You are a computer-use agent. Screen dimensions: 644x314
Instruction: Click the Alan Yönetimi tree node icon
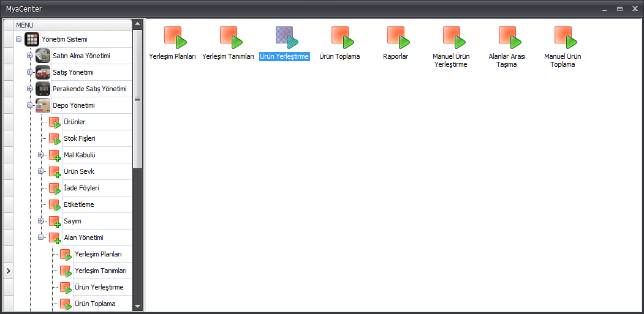(x=55, y=237)
